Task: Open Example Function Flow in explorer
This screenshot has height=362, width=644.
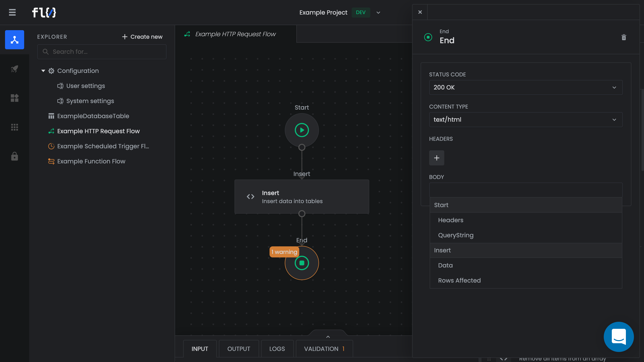Action: [x=91, y=161]
